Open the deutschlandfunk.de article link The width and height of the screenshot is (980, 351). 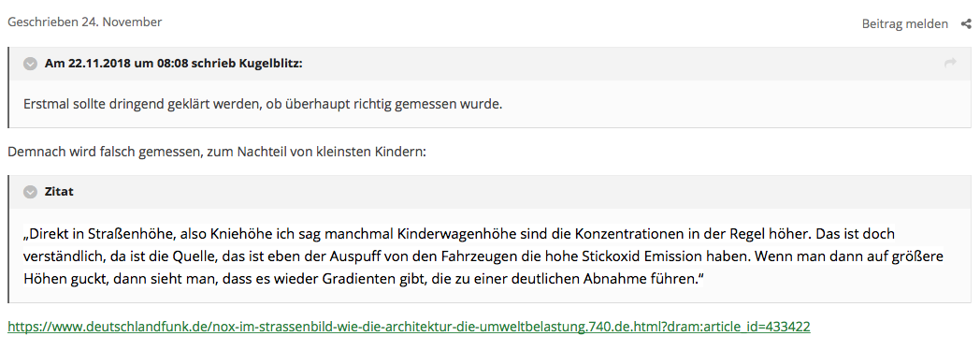pyautogui.click(x=409, y=327)
